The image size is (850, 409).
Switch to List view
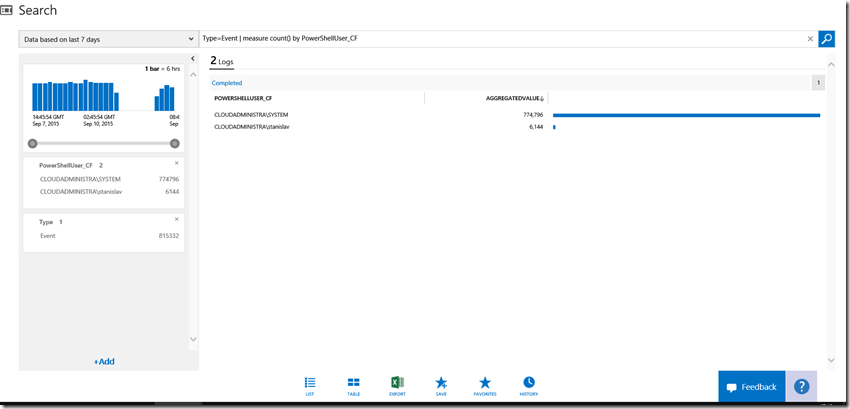click(310, 386)
